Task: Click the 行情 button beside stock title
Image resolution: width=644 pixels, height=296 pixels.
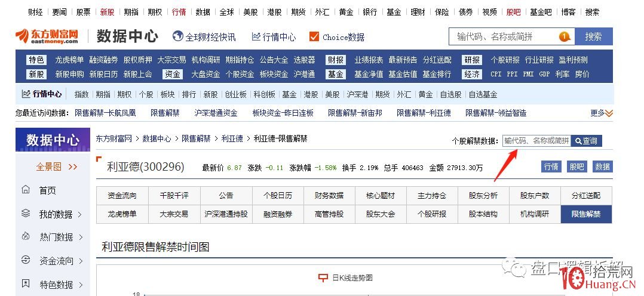Action: click(551, 166)
